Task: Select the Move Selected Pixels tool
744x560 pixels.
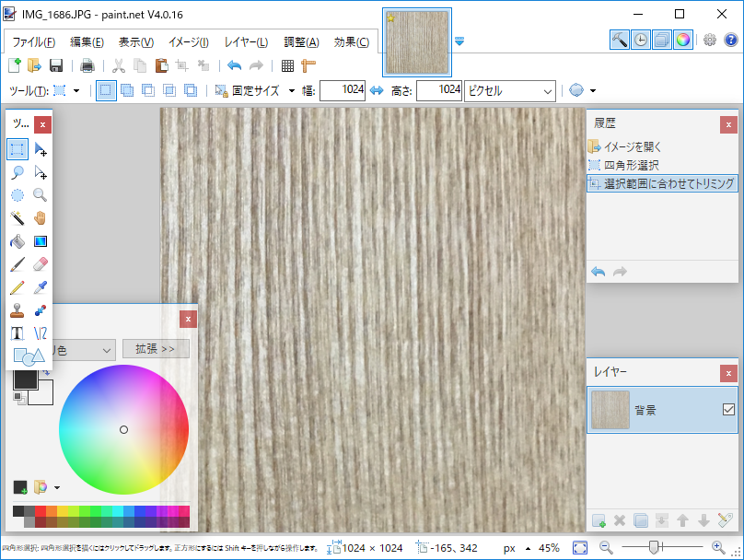Action: (41, 149)
